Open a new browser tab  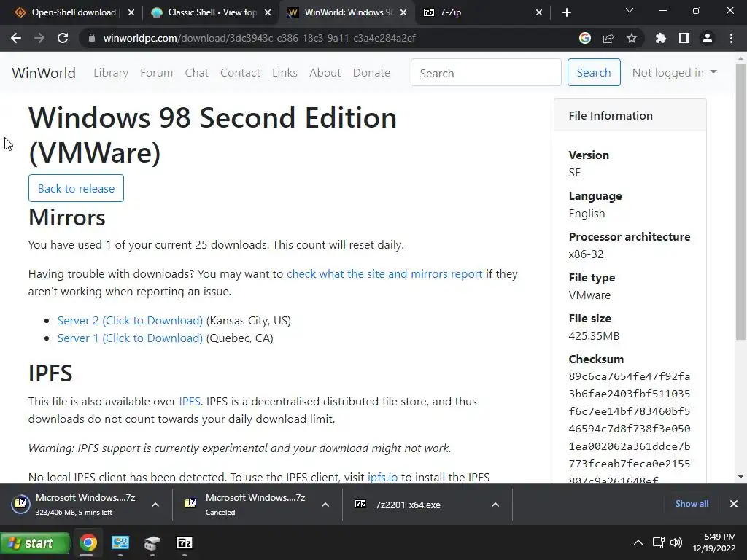[566, 12]
